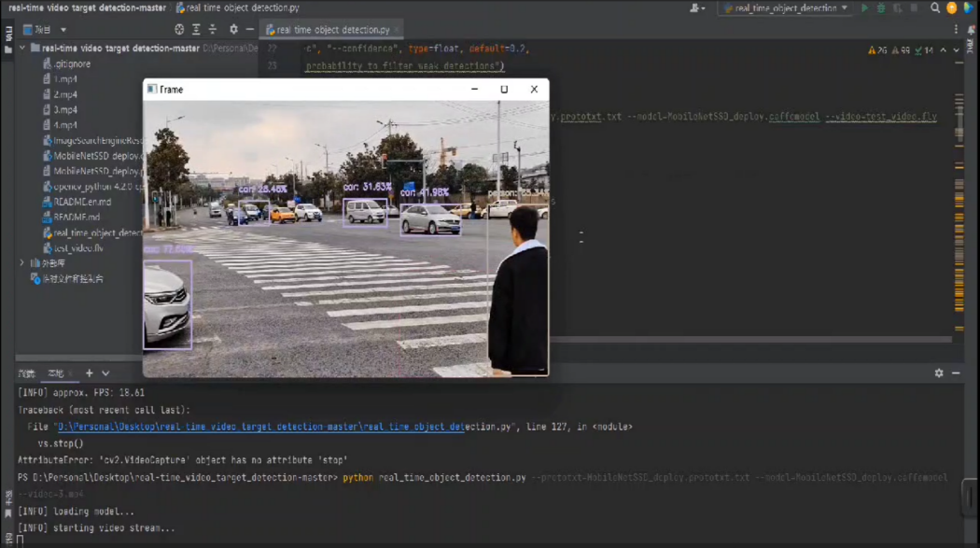Select real_time_object_detection file in project tree

point(92,233)
